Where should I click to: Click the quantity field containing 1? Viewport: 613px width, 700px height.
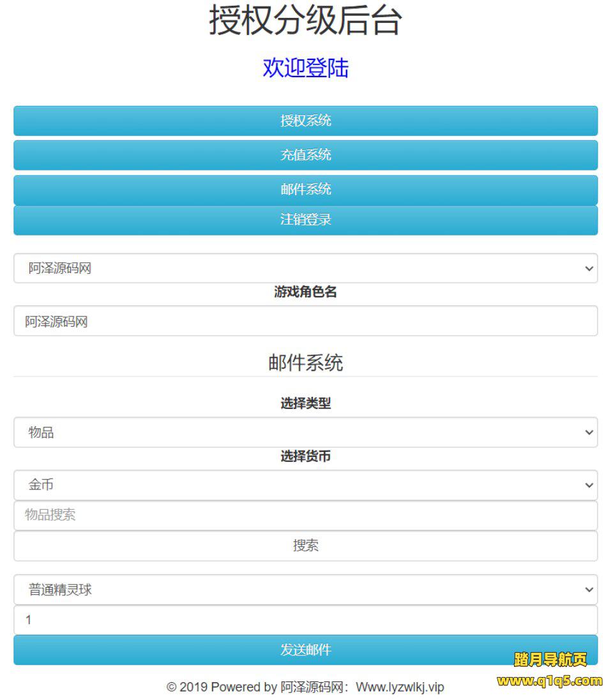click(x=305, y=620)
